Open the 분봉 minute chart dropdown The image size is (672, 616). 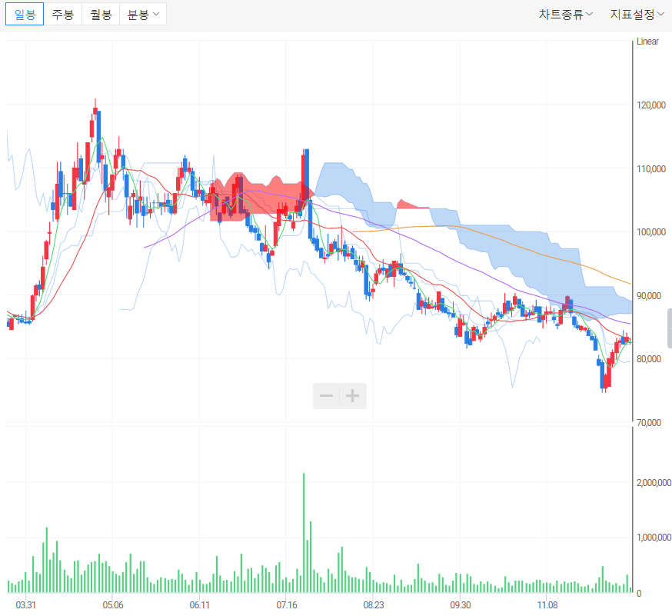click(143, 14)
